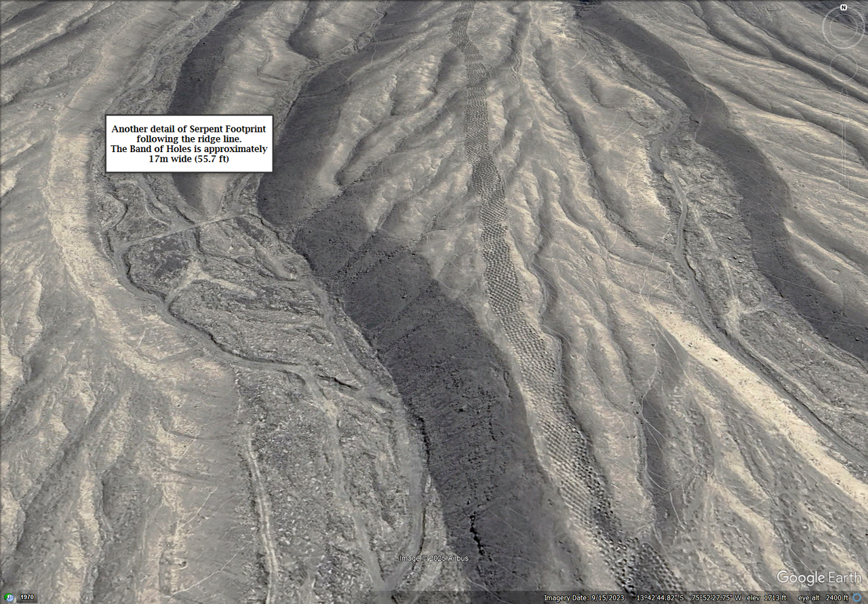Click the Google Earth watermark logo
The height and width of the screenshot is (604, 868).
coord(820,578)
